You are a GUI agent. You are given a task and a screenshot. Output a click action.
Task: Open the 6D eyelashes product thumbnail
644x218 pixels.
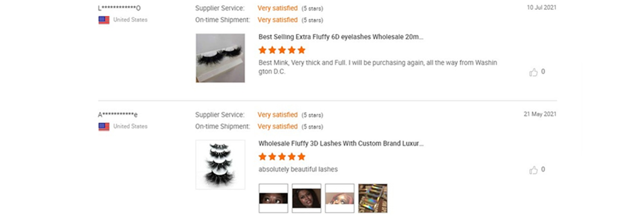point(220,58)
